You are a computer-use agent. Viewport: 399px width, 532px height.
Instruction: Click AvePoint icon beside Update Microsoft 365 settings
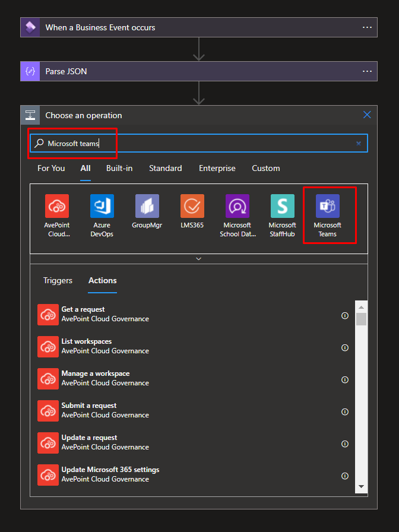[x=48, y=474]
